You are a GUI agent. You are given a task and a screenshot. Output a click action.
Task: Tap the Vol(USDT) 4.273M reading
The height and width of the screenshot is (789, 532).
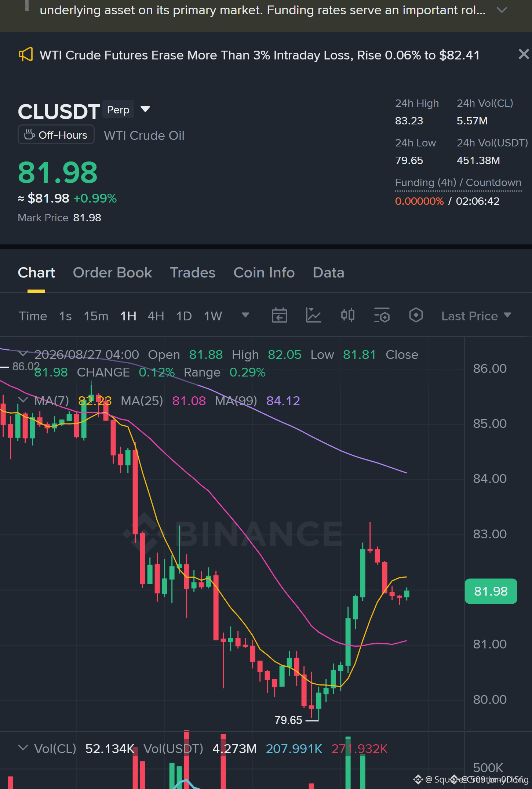click(x=235, y=749)
